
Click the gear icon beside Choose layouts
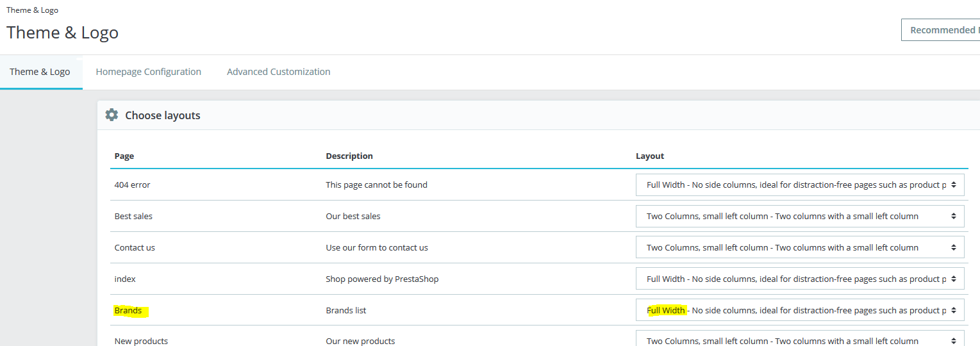(112, 115)
